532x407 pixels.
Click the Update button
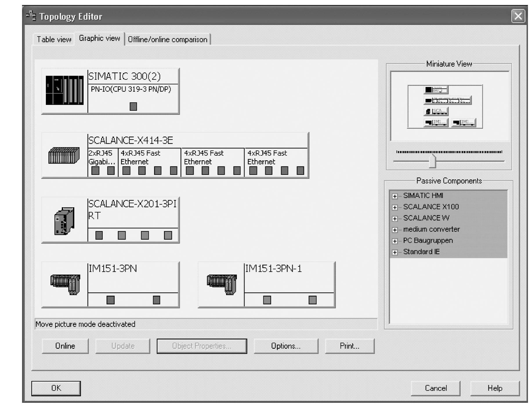pyautogui.click(x=123, y=346)
